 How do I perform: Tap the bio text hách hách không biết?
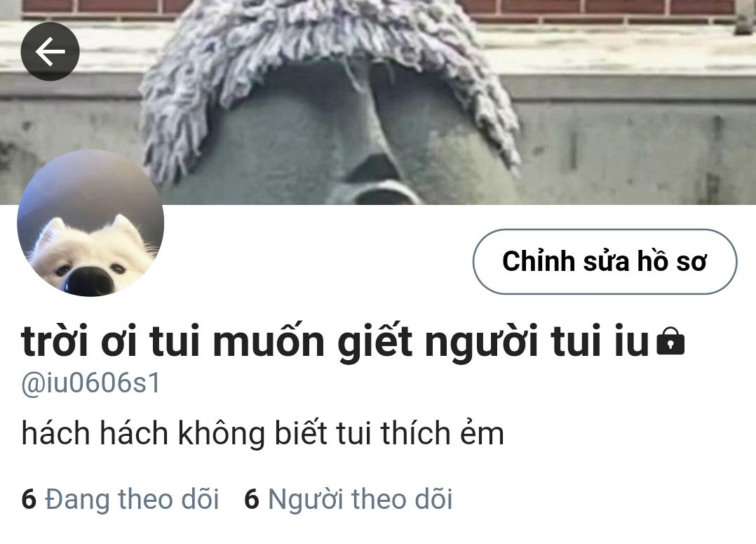[263, 433]
